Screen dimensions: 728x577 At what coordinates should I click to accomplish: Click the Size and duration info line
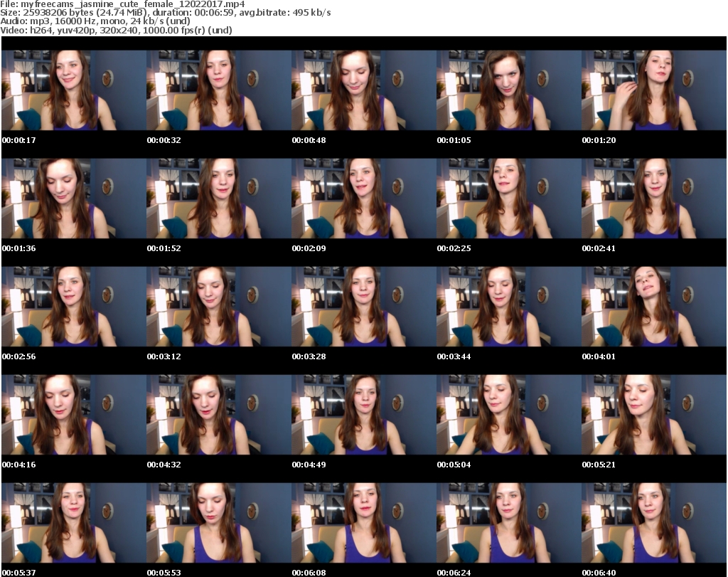tap(165, 13)
